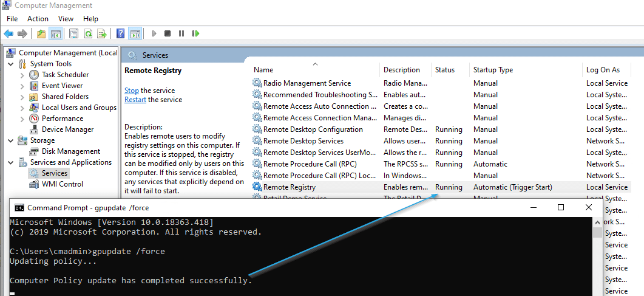Click the Refresh toolbar icon
The image size is (644, 296).
(88, 33)
